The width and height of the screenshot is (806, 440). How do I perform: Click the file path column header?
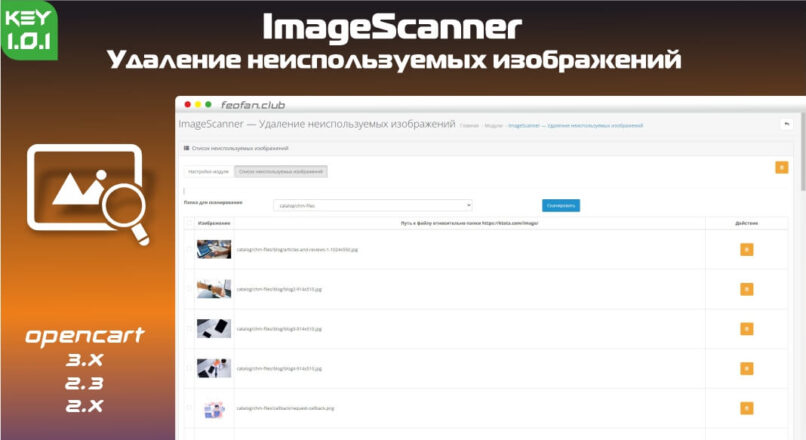pyautogui.click(x=469, y=223)
